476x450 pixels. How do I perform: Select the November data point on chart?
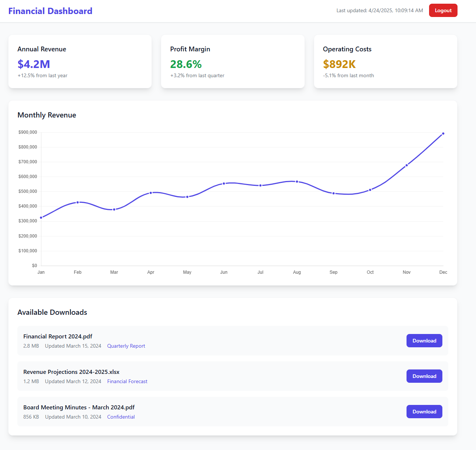[407, 166]
